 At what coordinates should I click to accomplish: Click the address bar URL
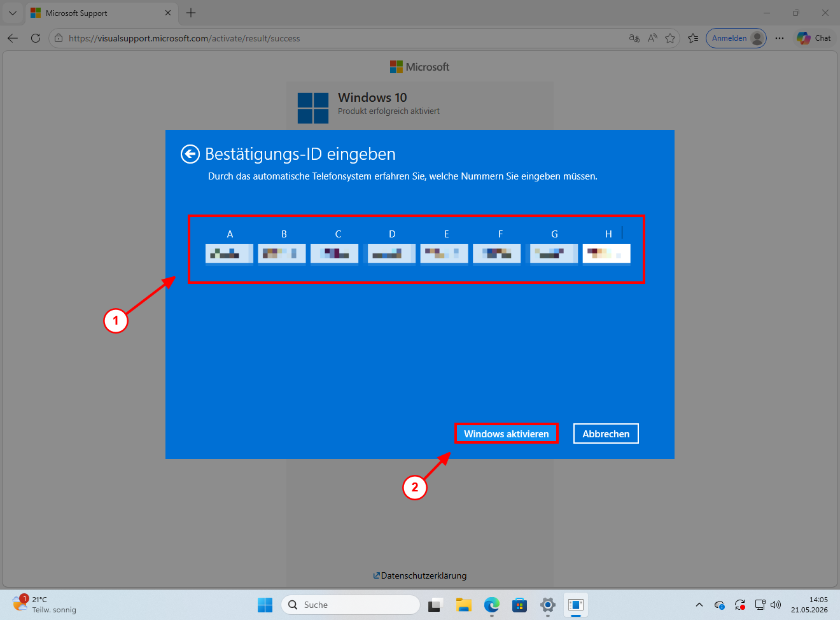click(x=185, y=38)
